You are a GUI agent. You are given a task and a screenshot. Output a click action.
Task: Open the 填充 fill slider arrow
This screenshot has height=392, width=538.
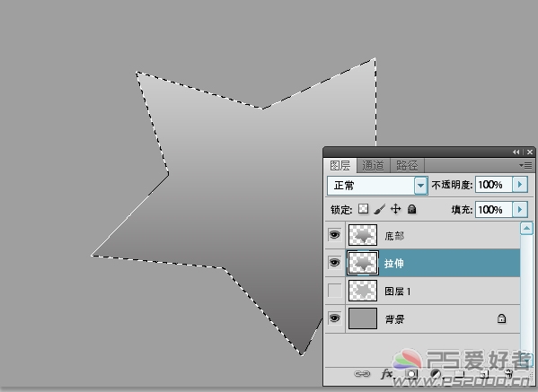tap(520, 209)
